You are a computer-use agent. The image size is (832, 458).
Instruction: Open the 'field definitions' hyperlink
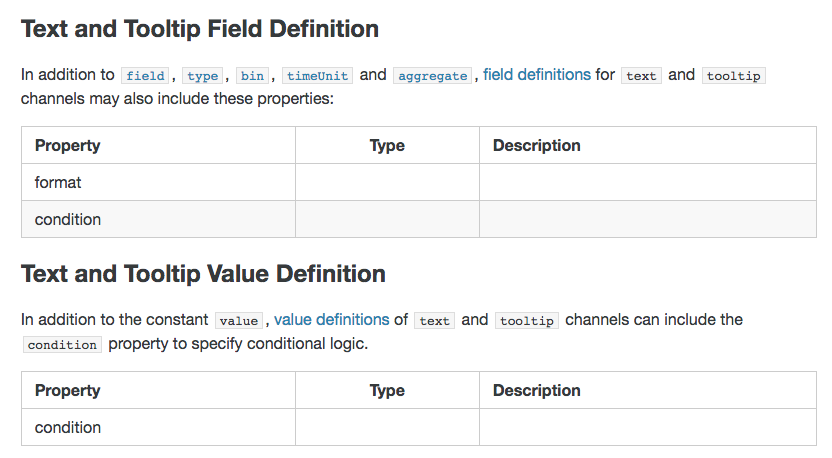pyautogui.click(x=537, y=75)
